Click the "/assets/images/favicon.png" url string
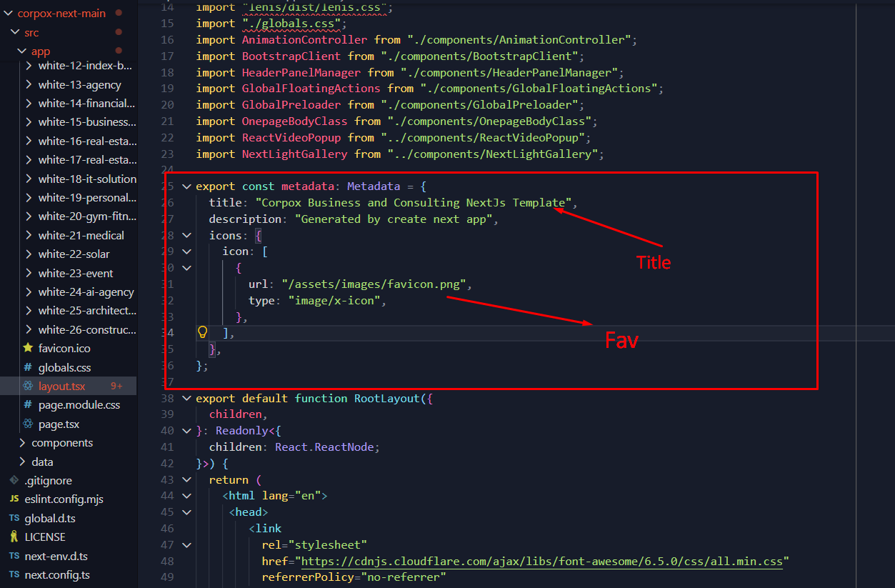This screenshot has width=895, height=588. point(374,284)
